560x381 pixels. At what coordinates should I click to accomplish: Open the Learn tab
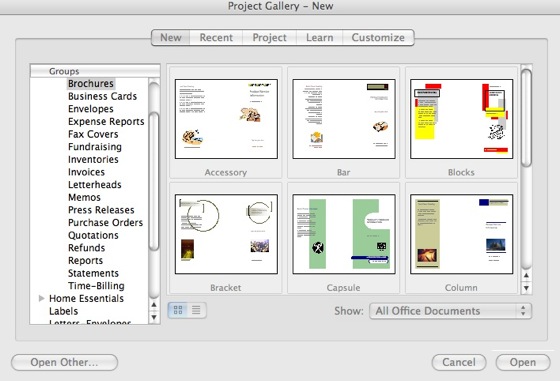tap(319, 37)
